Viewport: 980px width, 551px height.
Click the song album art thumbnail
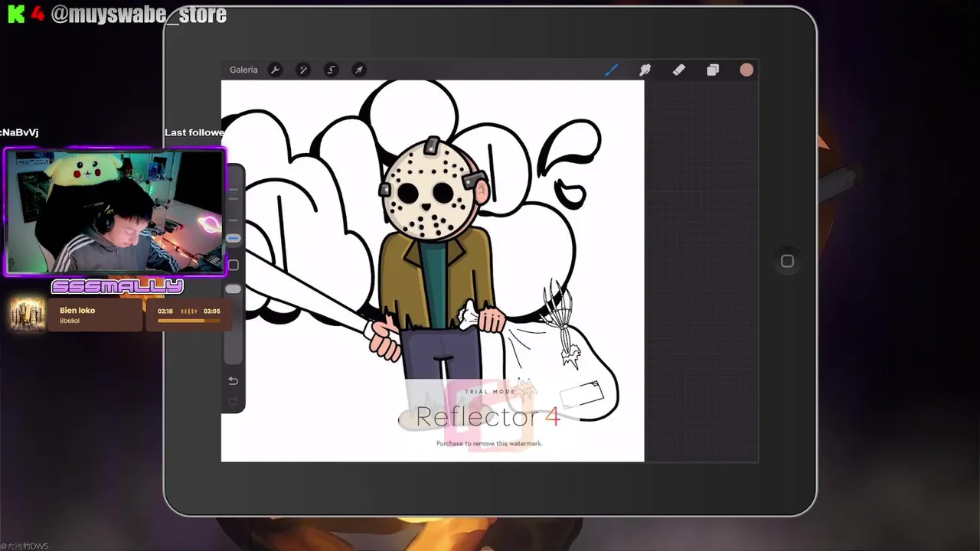[x=28, y=315]
